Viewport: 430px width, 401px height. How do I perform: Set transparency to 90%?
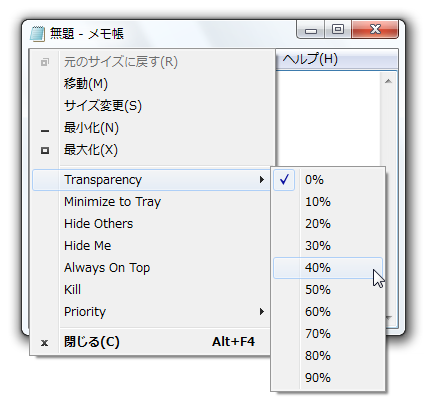(x=328, y=378)
